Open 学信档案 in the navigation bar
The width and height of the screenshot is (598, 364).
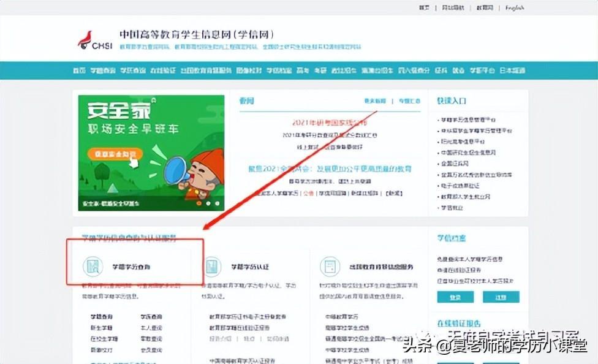279,70
